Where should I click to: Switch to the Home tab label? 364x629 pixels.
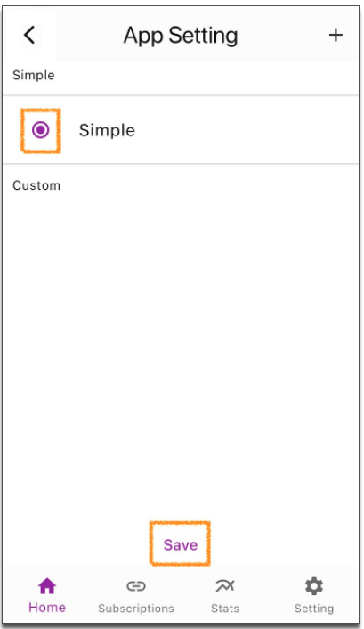[x=47, y=608]
